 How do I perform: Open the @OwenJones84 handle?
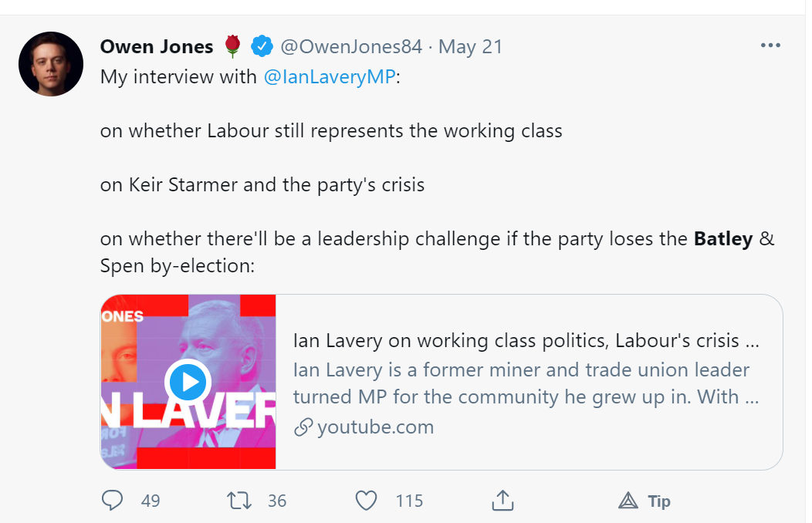coord(351,47)
